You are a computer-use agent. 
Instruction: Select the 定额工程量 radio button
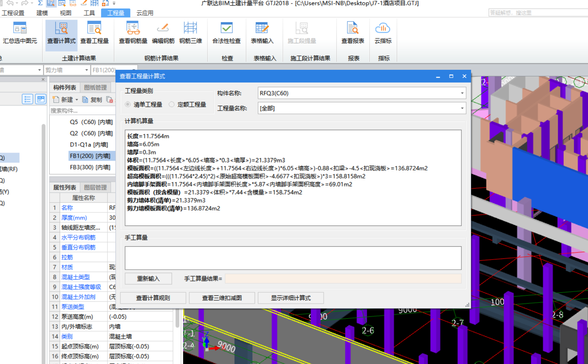coord(172,104)
